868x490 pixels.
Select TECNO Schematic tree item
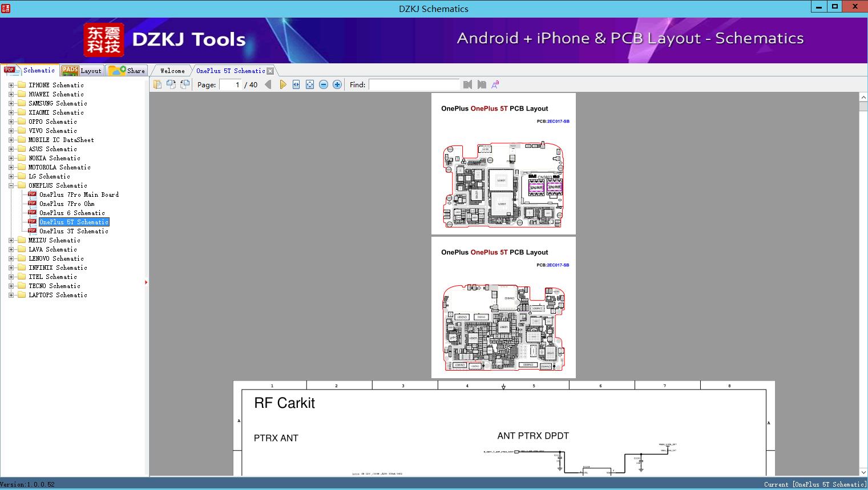point(54,286)
